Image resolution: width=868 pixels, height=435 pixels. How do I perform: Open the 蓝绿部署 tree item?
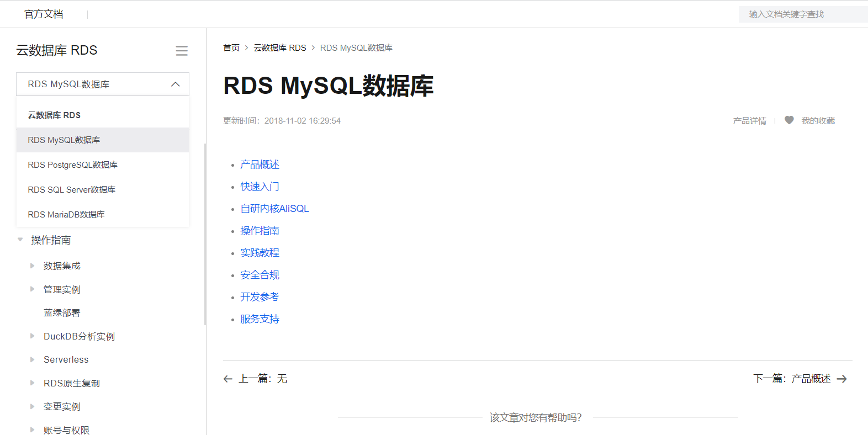(x=62, y=313)
